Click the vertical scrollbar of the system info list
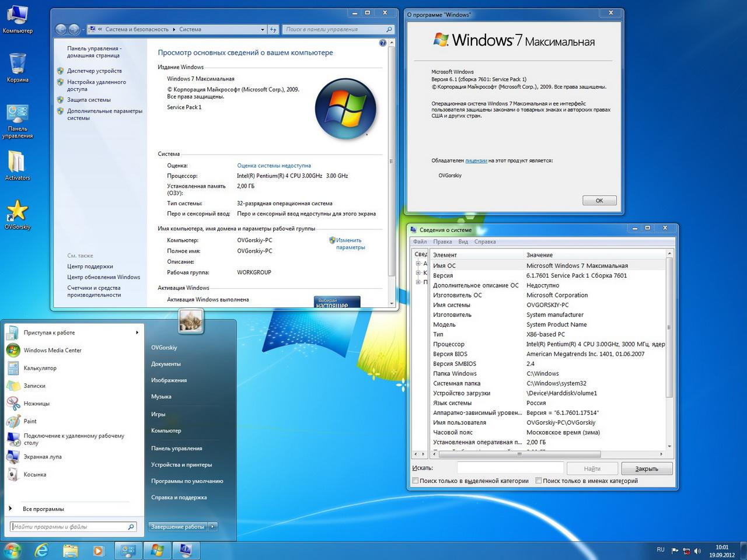747x560 pixels. (669, 327)
